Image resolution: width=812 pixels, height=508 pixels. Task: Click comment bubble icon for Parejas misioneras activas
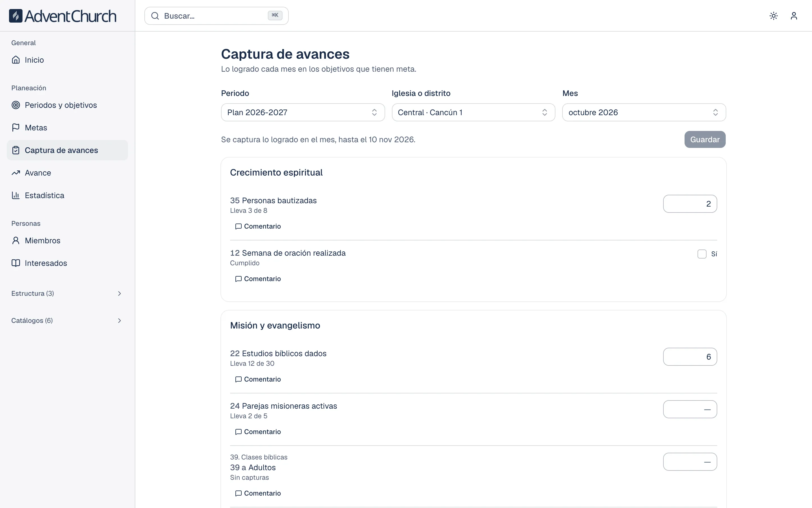click(238, 432)
